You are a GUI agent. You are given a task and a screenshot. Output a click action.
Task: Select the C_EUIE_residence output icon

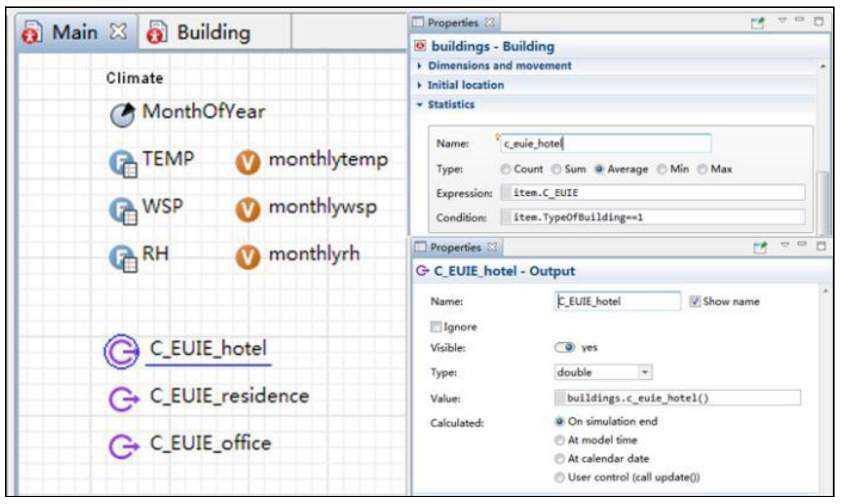tap(123, 398)
